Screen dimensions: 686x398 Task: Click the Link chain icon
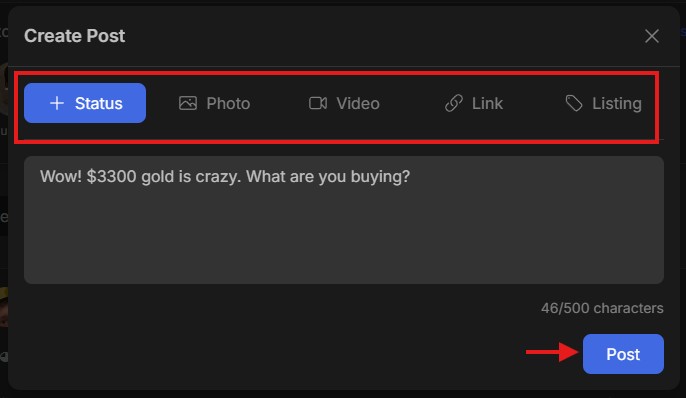(454, 103)
